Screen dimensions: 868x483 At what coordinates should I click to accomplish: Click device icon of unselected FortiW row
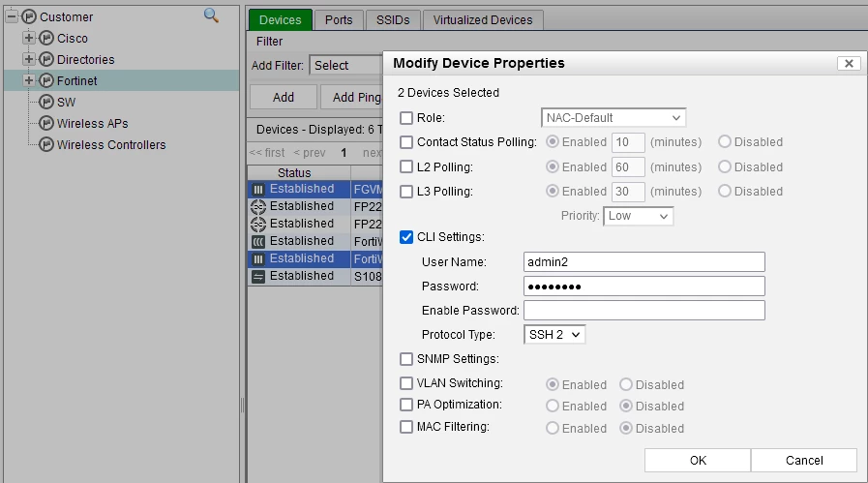[x=258, y=242]
